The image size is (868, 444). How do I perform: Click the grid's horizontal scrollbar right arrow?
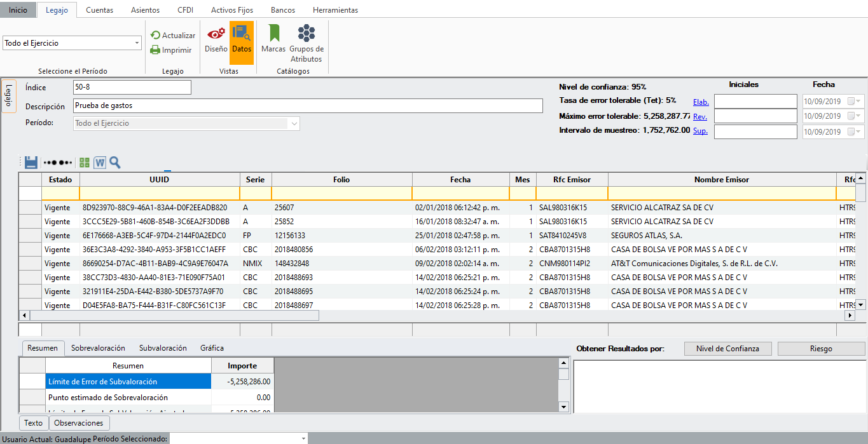point(850,315)
